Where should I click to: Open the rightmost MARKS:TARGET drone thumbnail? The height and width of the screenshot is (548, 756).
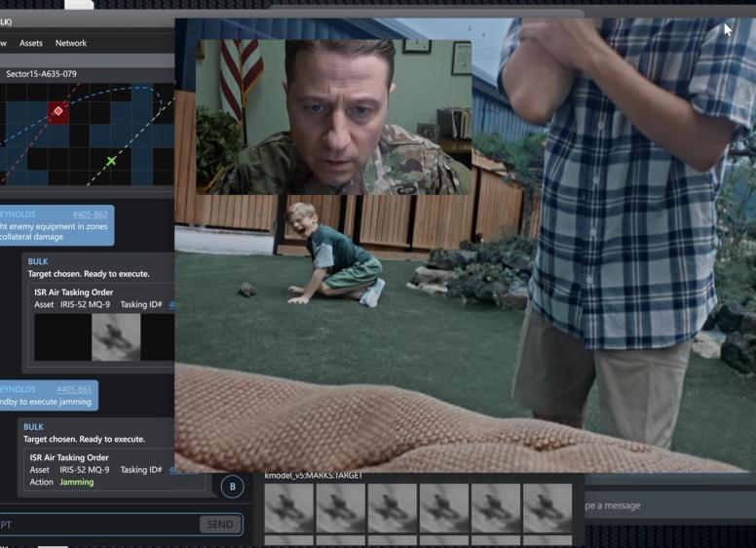548,508
